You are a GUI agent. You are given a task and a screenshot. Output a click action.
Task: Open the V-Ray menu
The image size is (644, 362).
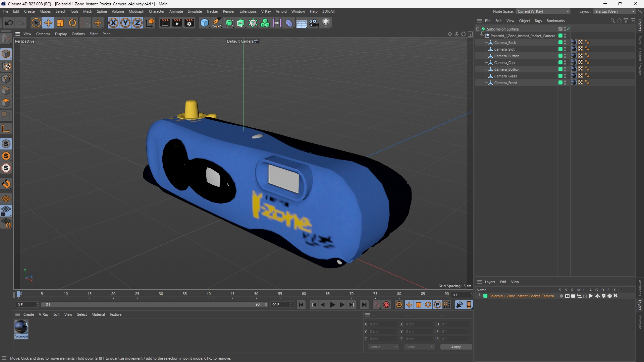[266, 11]
